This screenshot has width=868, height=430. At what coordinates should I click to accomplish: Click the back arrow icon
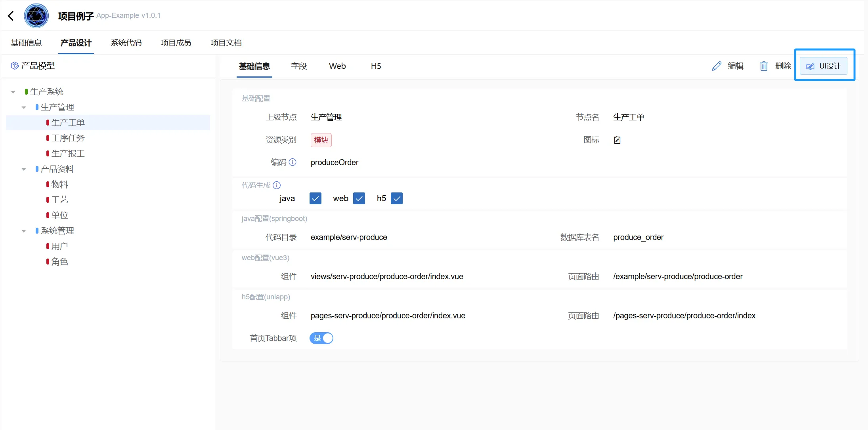click(11, 16)
